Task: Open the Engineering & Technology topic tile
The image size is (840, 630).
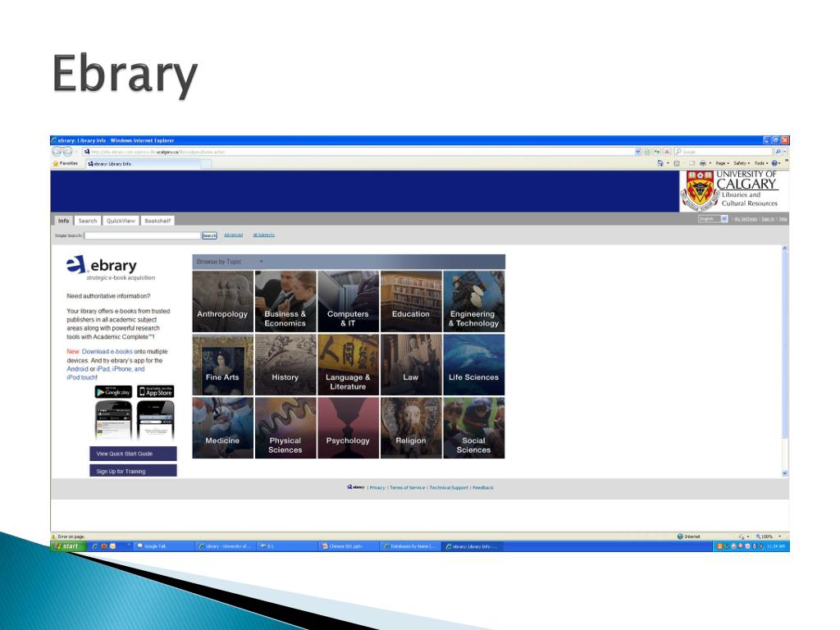Action: pyautogui.click(x=473, y=302)
